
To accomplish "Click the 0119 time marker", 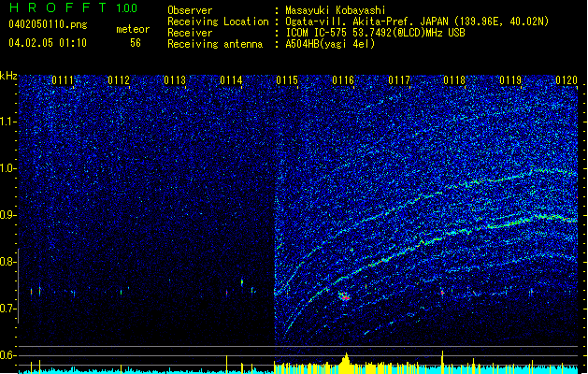I will (x=510, y=80).
